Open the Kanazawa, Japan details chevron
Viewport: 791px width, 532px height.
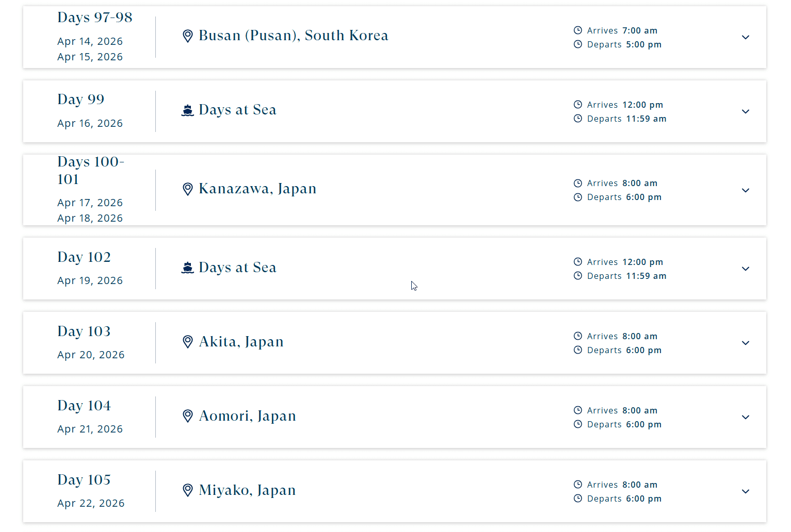point(746,190)
